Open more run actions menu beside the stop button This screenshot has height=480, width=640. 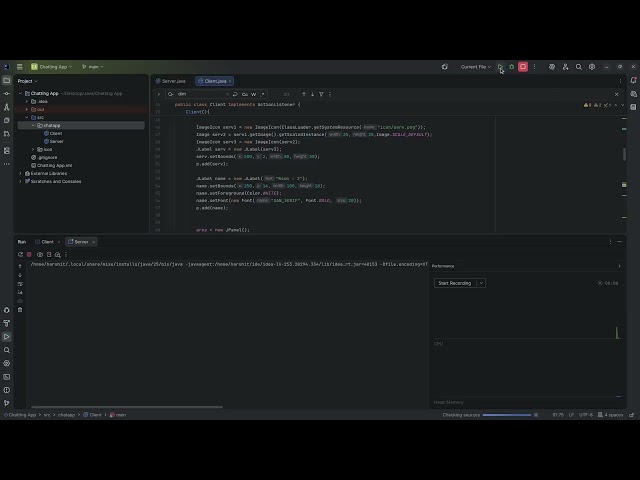coord(534,67)
